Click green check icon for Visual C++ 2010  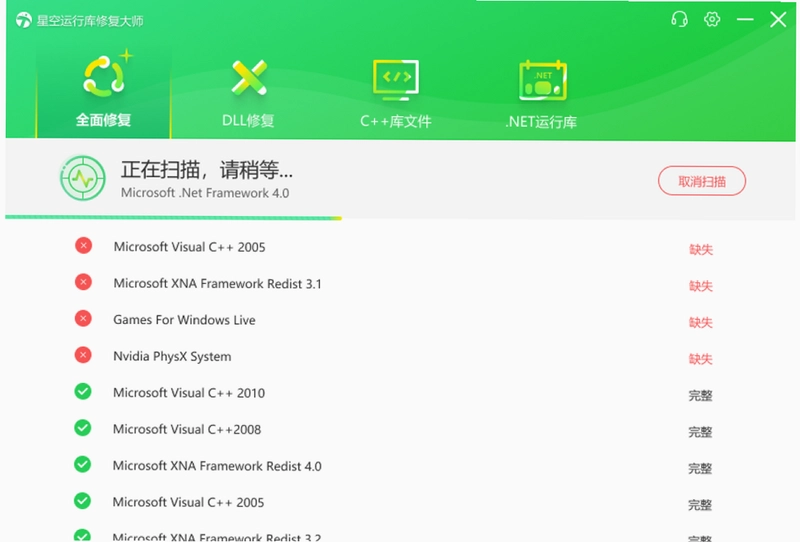point(83,391)
